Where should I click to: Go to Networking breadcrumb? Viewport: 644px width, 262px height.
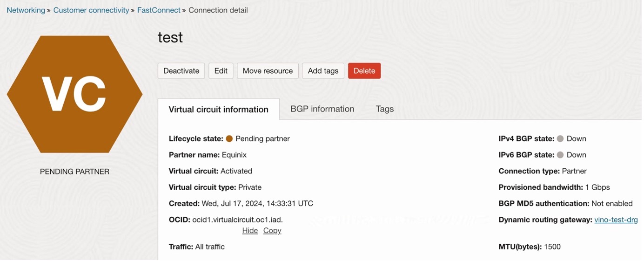tap(26, 10)
